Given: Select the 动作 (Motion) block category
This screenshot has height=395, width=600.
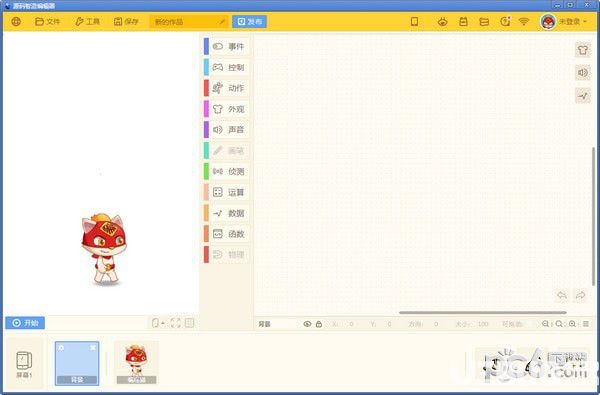Looking at the screenshot, I should (227, 88).
